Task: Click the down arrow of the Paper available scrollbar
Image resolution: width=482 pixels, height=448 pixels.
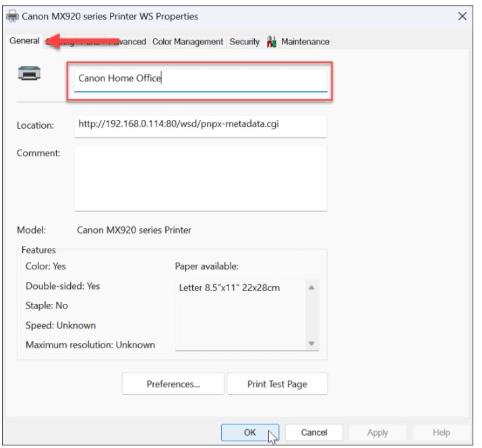Action: tap(311, 343)
